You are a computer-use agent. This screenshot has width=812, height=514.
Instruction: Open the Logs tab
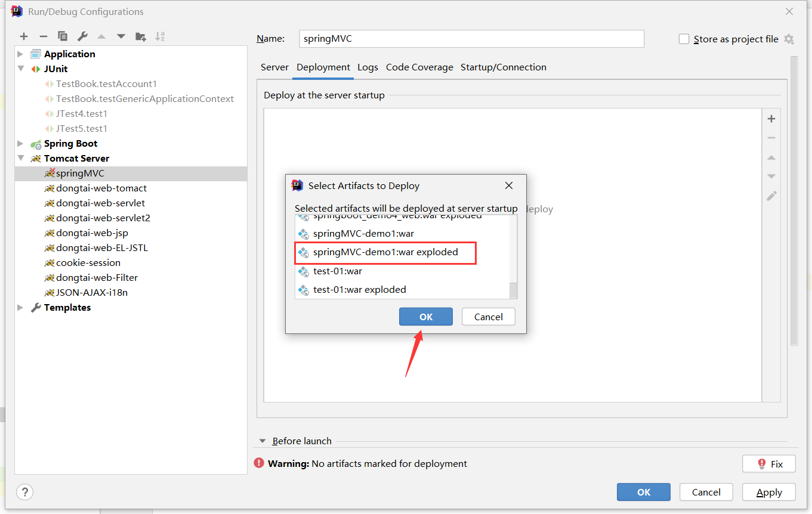(x=368, y=67)
